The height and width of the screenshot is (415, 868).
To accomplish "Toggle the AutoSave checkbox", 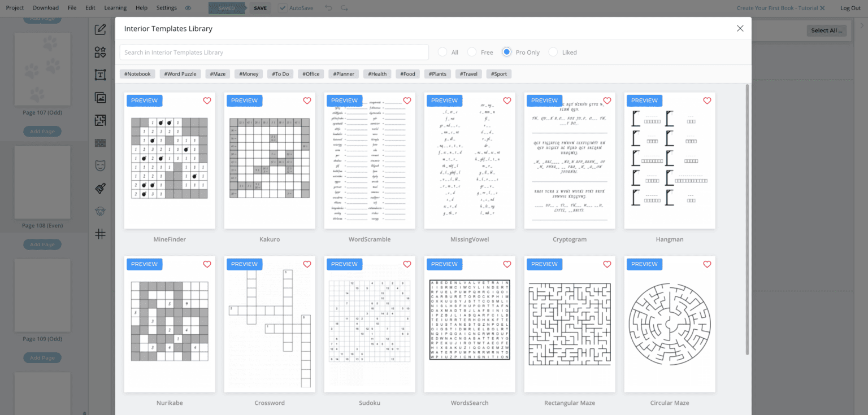I will (x=283, y=8).
